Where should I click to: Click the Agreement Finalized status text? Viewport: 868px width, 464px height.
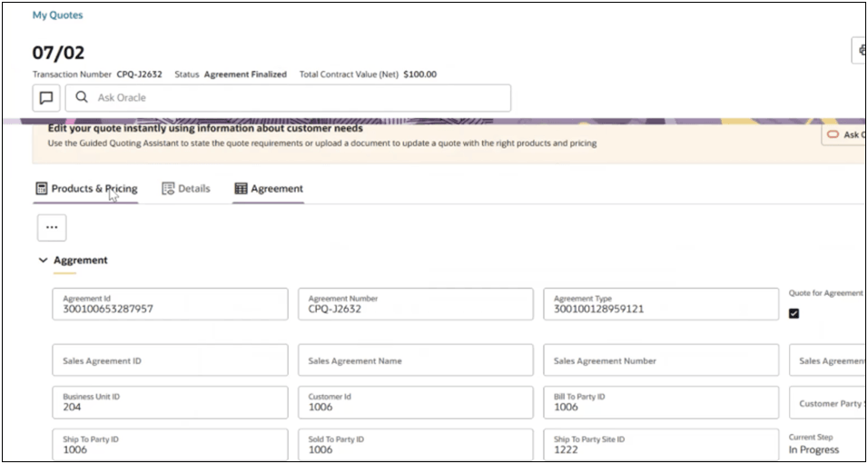tap(245, 74)
